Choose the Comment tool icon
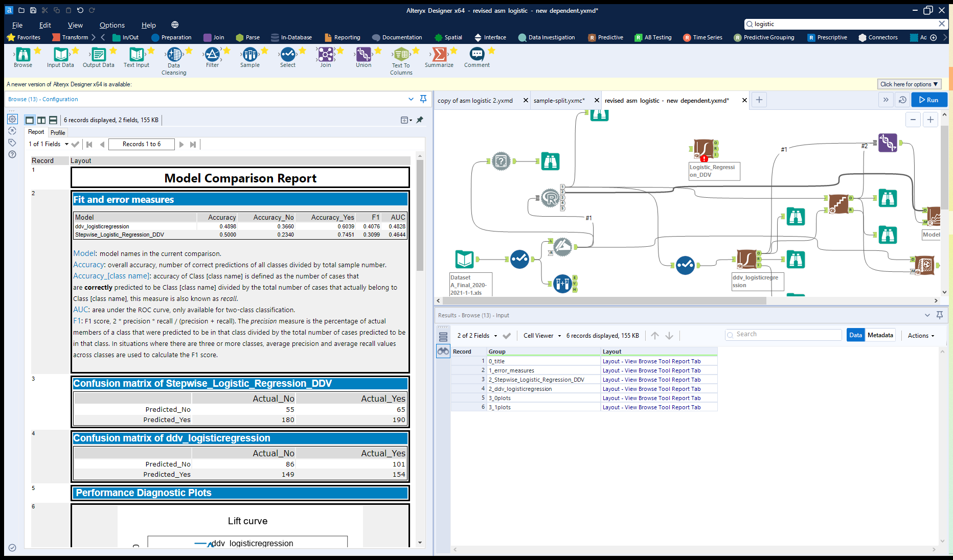This screenshot has height=560, width=953. (x=477, y=55)
